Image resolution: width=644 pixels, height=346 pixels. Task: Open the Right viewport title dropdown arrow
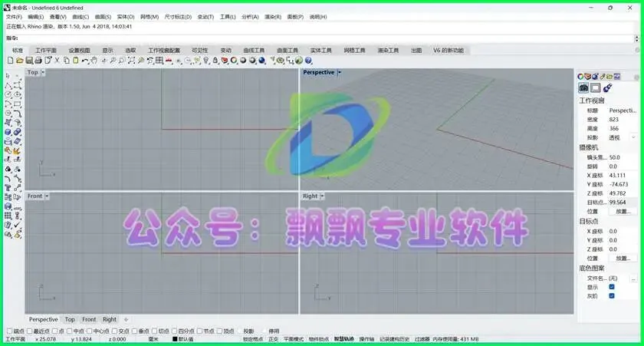(322, 196)
